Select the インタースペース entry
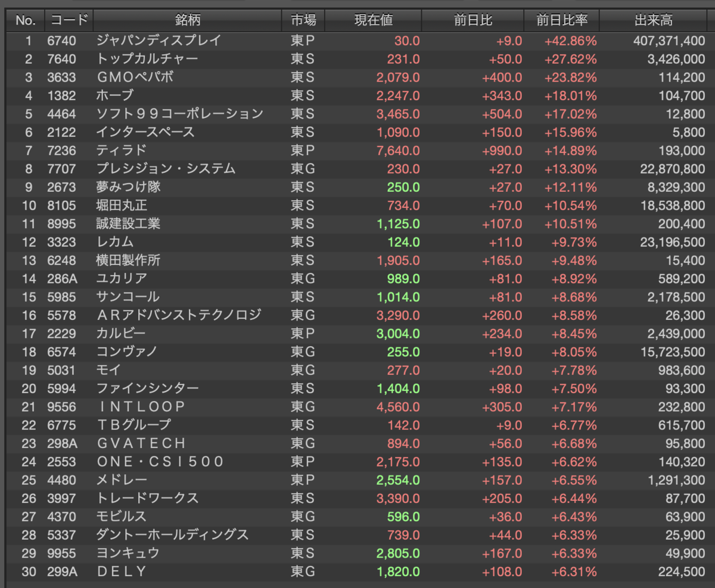715x588 pixels. [x=145, y=132]
